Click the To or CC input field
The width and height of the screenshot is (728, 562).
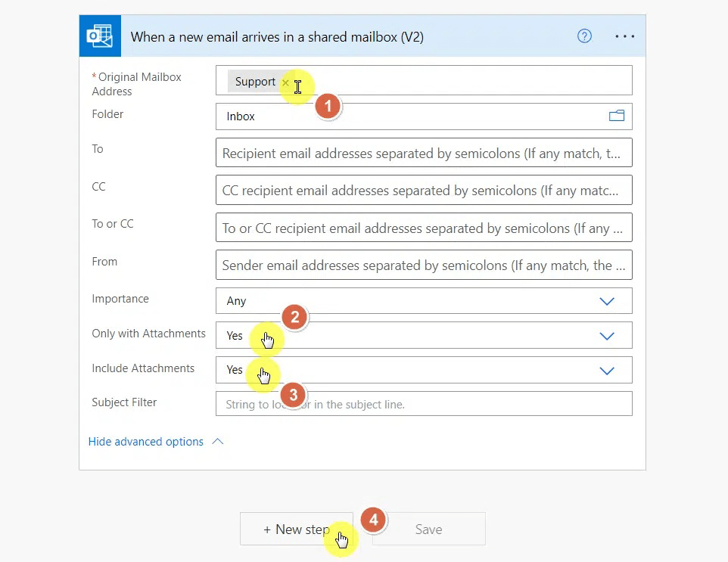pos(423,228)
